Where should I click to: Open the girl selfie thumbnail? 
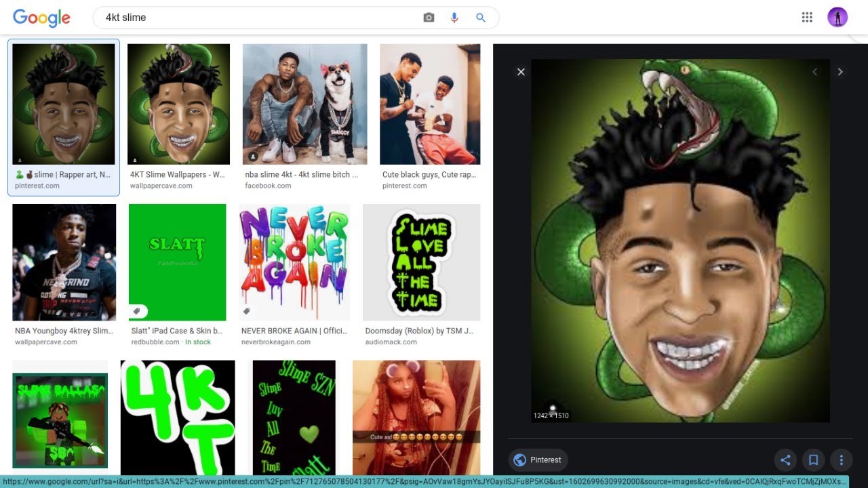[x=416, y=418]
